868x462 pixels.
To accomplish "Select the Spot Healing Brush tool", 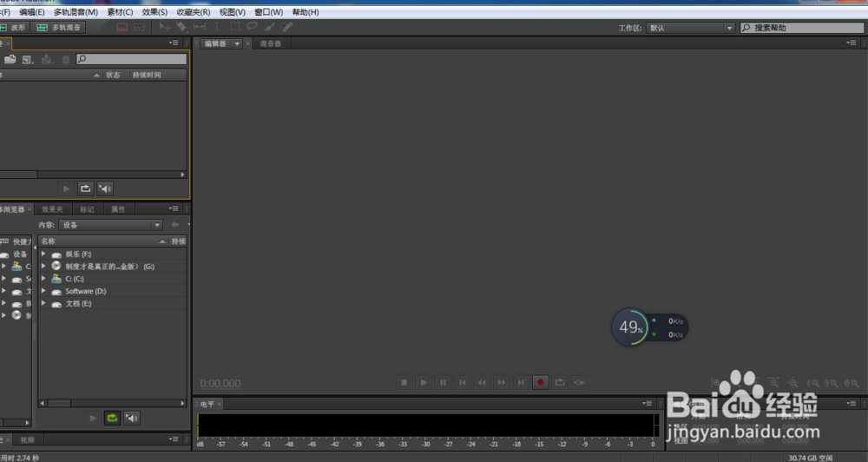I will 286,27.
